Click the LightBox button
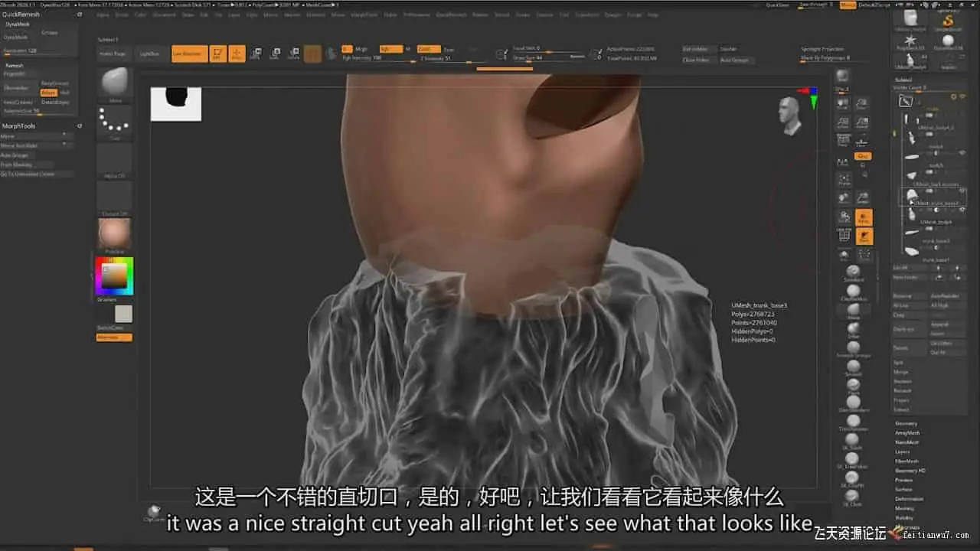Screen dimensions: 980x551 [x=149, y=54]
